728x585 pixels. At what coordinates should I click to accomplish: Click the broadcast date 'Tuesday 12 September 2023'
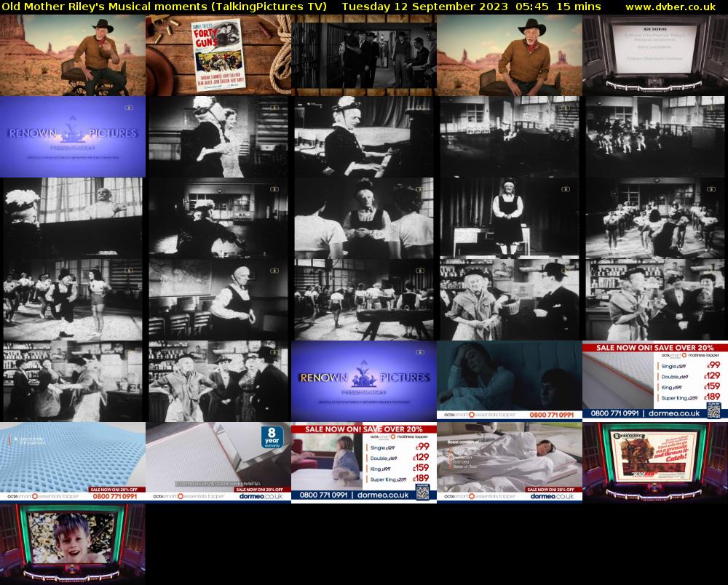coord(424,7)
